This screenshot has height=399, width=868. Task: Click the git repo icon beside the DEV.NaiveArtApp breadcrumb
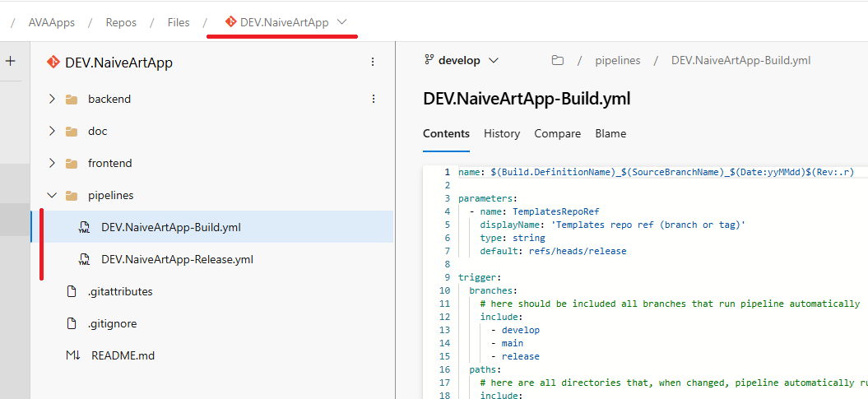pos(231,22)
